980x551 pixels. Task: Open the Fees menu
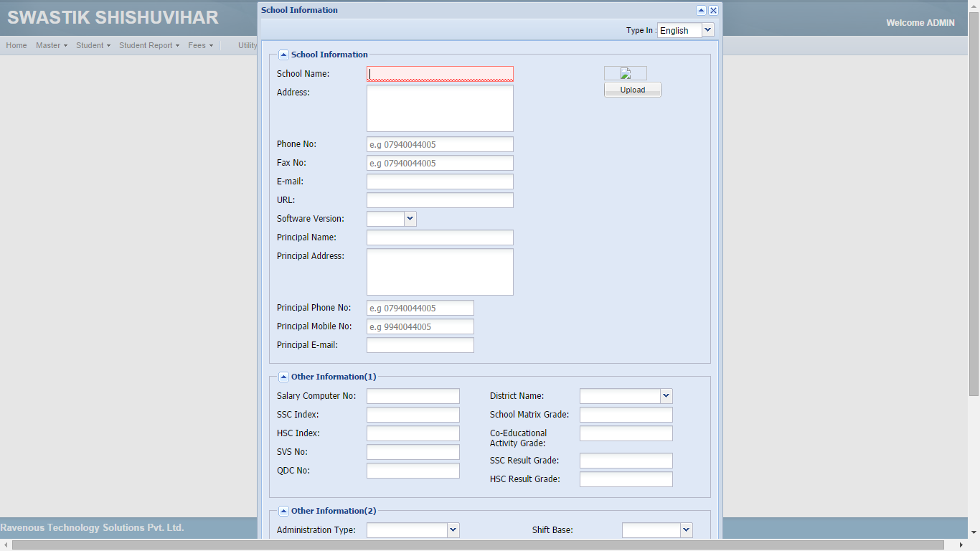click(x=200, y=45)
